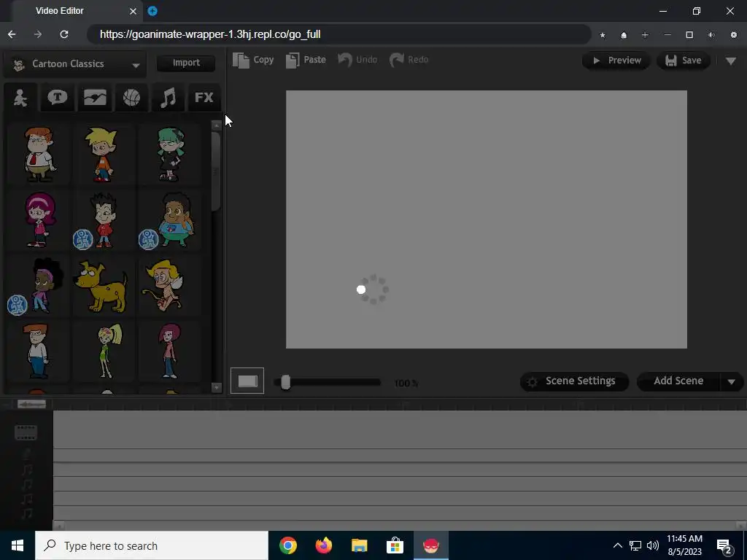Select the blond boy in orange shirt
Image resolution: width=747 pixels, height=560 pixels.
(101, 154)
